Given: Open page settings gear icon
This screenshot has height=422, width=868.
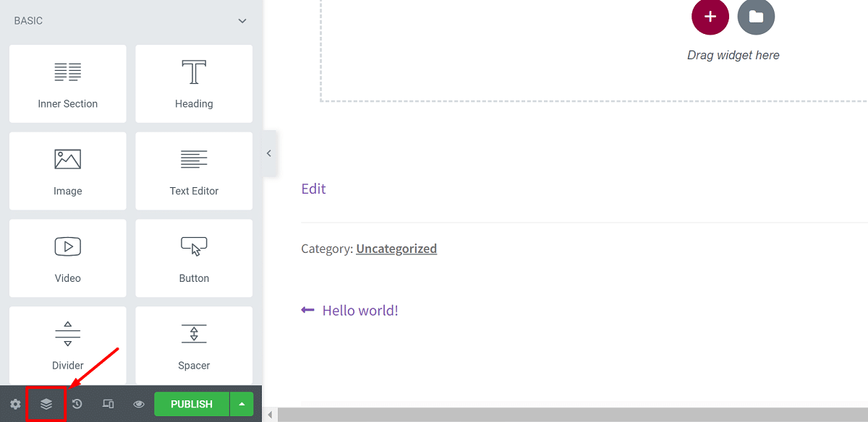Looking at the screenshot, I should [x=15, y=404].
